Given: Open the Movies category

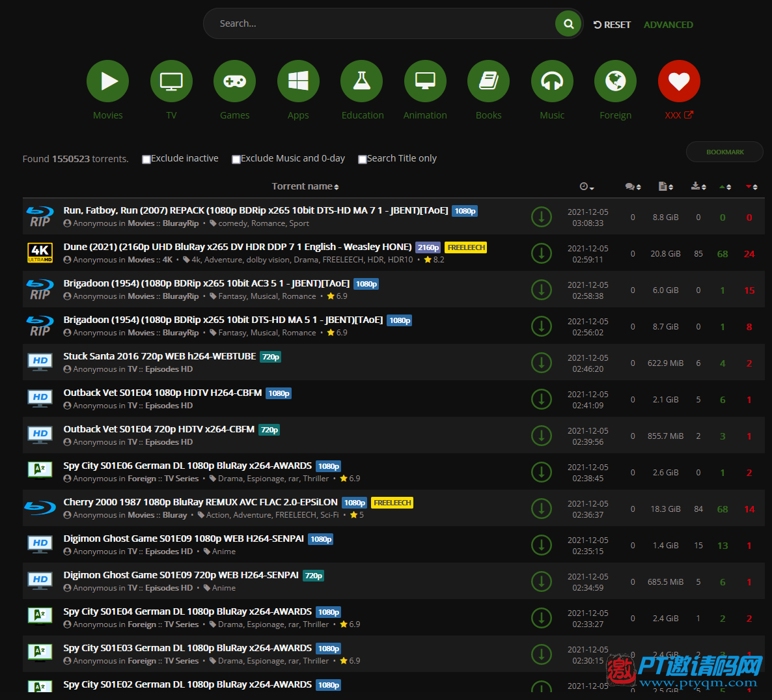Looking at the screenshot, I should point(108,81).
